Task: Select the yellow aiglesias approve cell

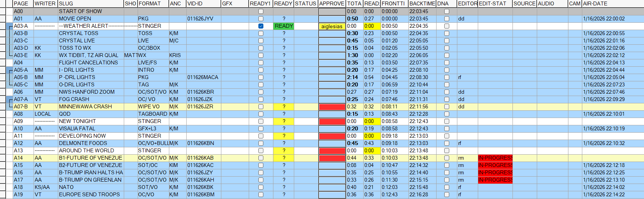Action: pyautogui.click(x=332, y=26)
